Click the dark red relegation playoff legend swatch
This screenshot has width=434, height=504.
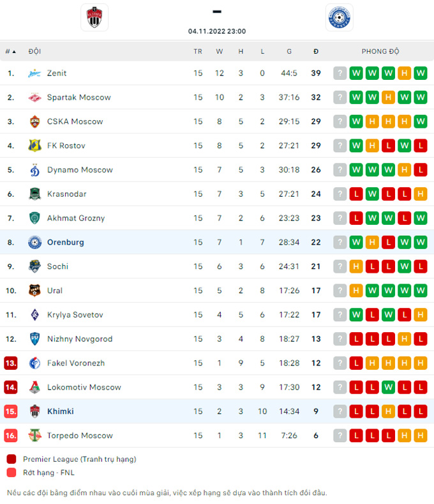tap(11, 459)
